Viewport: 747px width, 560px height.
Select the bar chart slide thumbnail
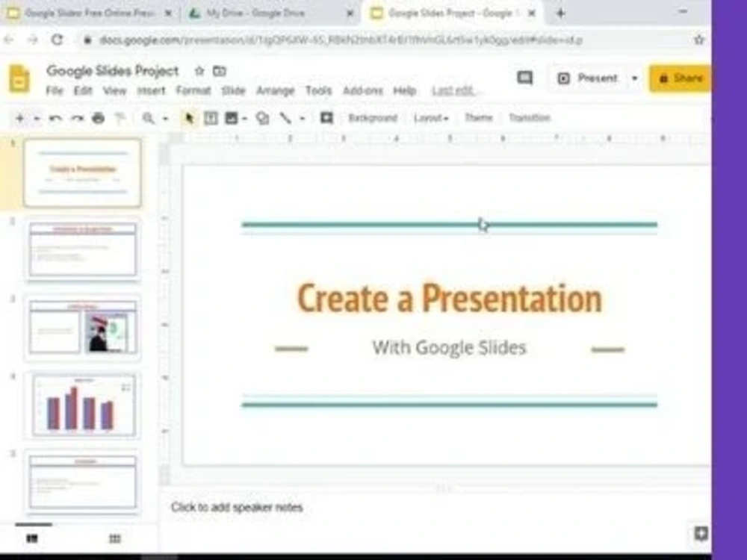pos(82,405)
